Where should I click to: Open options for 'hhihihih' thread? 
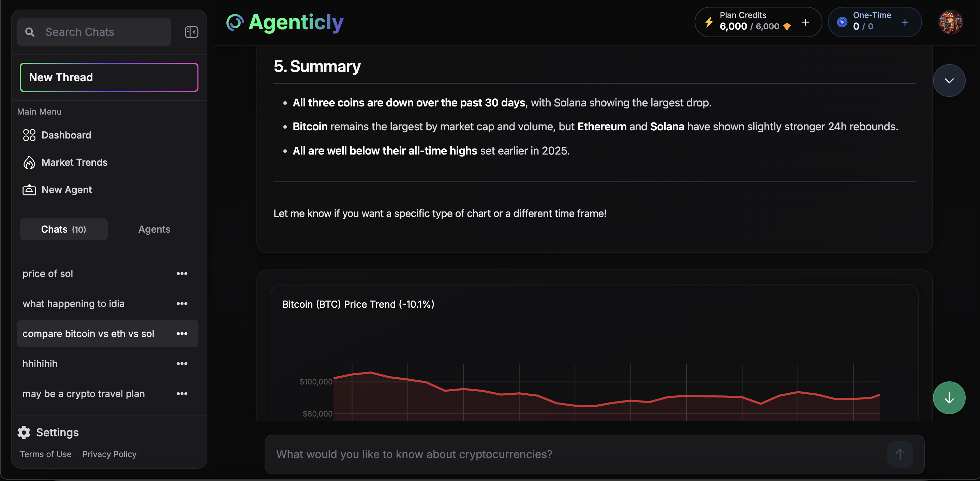tap(183, 364)
